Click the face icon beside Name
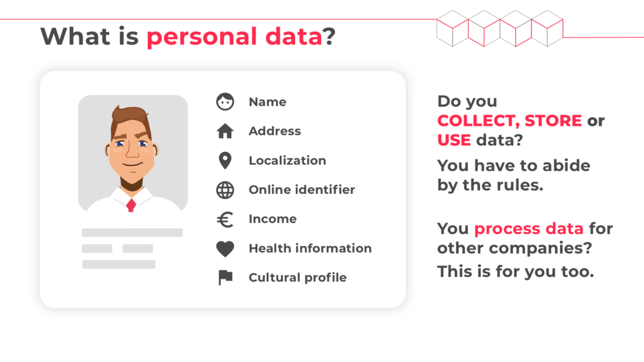 [x=225, y=102]
